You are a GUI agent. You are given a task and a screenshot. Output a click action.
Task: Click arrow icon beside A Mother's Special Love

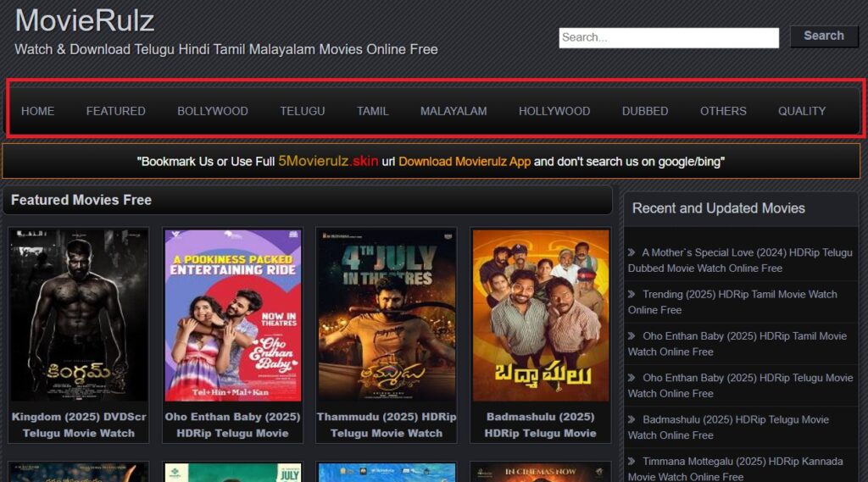click(x=632, y=252)
